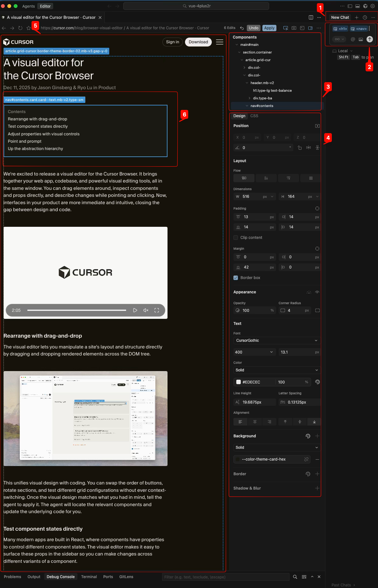378x588 pixels.
Task: Enable the Clip content checkbox
Action: (x=236, y=238)
